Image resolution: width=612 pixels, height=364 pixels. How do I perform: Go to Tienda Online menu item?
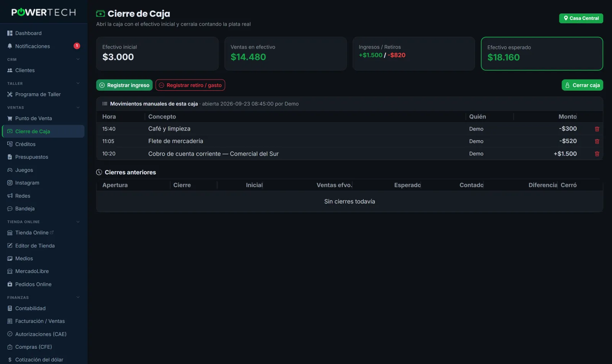(43, 233)
